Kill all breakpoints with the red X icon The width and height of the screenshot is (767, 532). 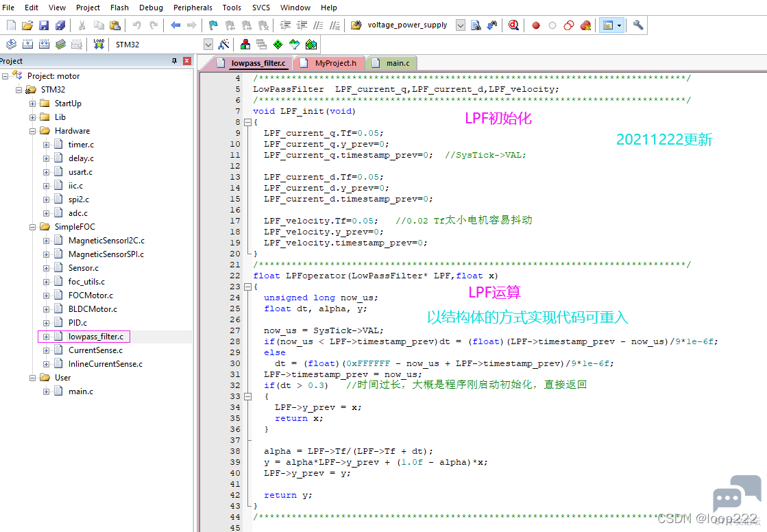click(x=585, y=25)
